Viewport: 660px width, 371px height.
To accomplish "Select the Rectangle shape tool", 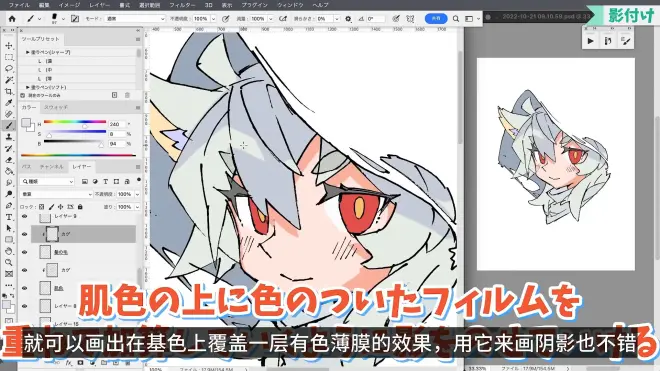I will 9,240.
